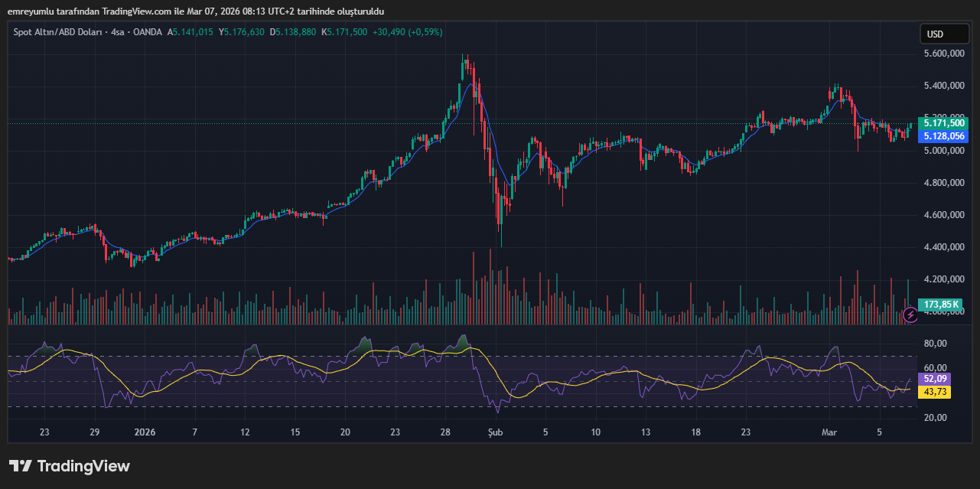Click the 173,85 K volume label
This screenshot has height=489, width=980.
click(941, 305)
